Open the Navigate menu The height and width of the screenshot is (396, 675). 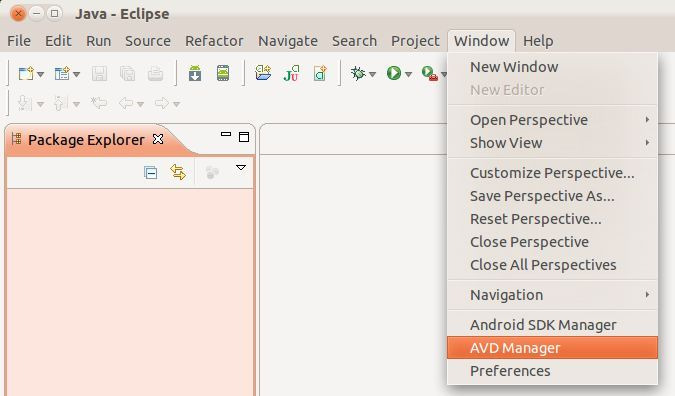coord(288,41)
